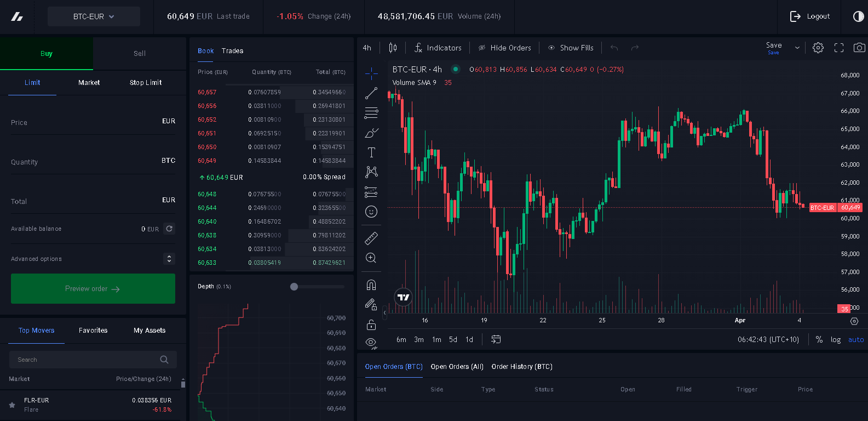
Task: Toggle Show Fills on the chart
Action: [x=571, y=48]
